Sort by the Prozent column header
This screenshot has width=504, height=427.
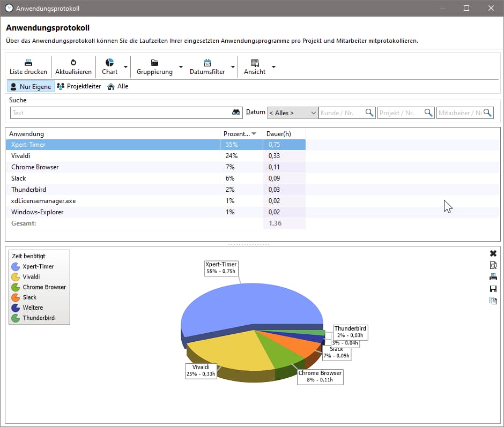pyautogui.click(x=241, y=133)
